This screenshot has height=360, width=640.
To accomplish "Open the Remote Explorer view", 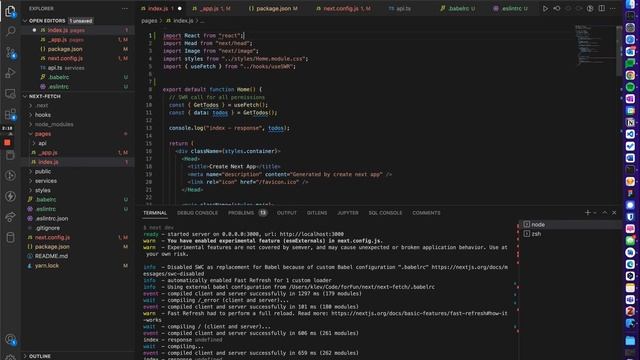I will [10, 93].
